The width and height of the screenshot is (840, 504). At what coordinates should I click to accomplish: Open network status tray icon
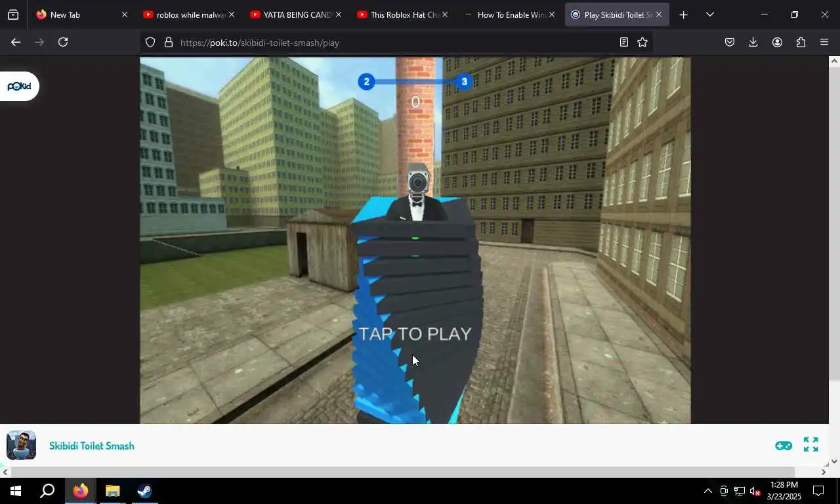coord(740,491)
